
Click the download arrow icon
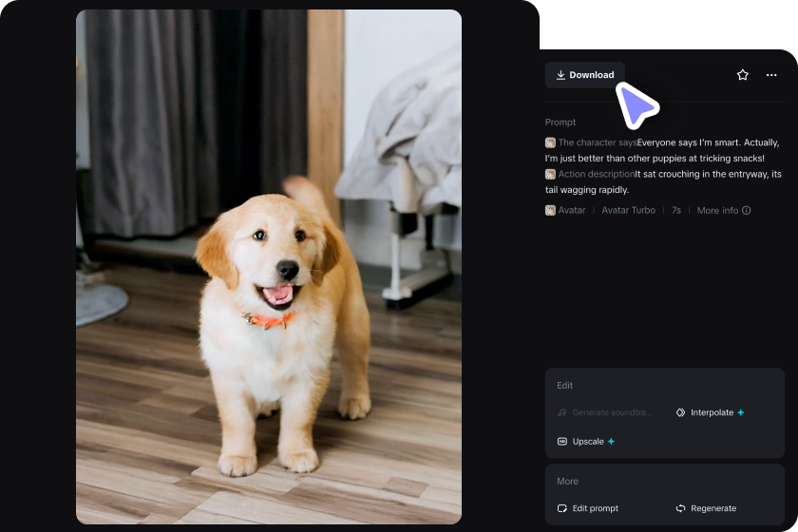click(x=560, y=75)
